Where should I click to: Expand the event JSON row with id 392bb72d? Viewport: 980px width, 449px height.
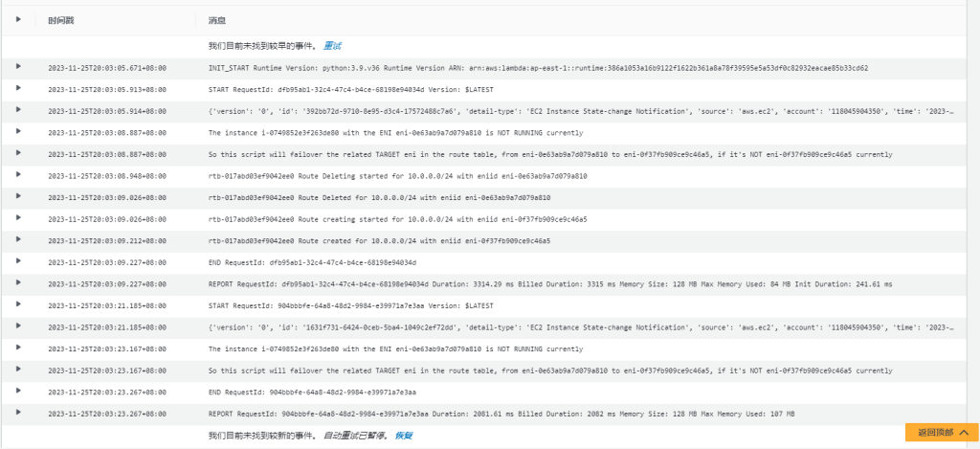18,111
